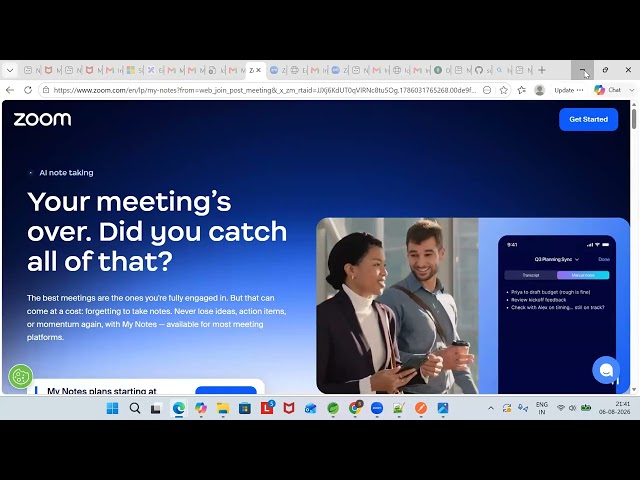Reload the page with the refresh icon
This screenshot has height=480, width=640.
coord(28,90)
